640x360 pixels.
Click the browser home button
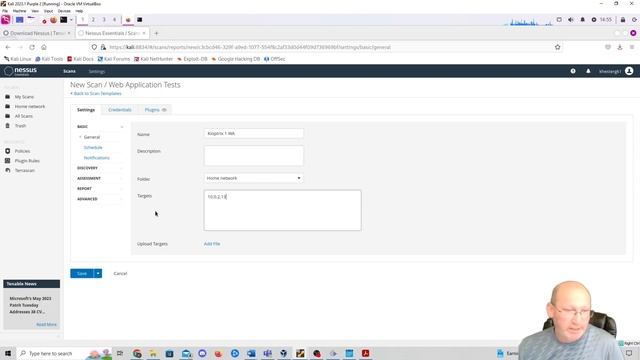pyautogui.click(x=44, y=47)
